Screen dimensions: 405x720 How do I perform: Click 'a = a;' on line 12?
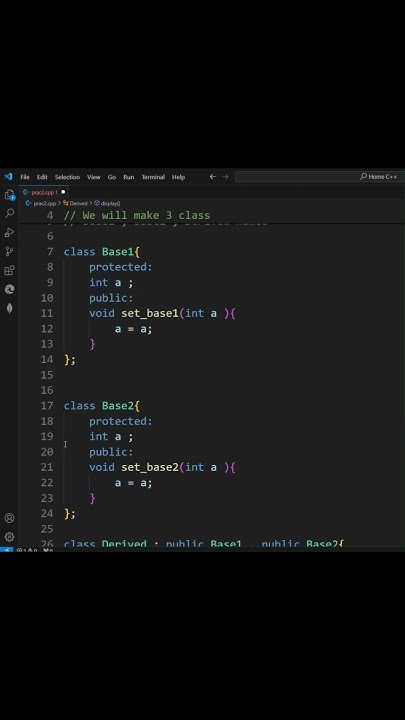pos(133,329)
